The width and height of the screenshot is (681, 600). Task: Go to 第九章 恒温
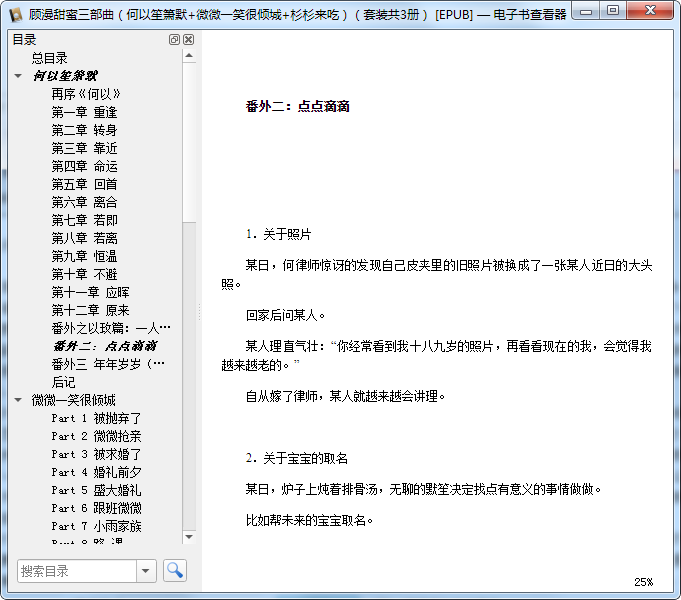(x=84, y=256)
